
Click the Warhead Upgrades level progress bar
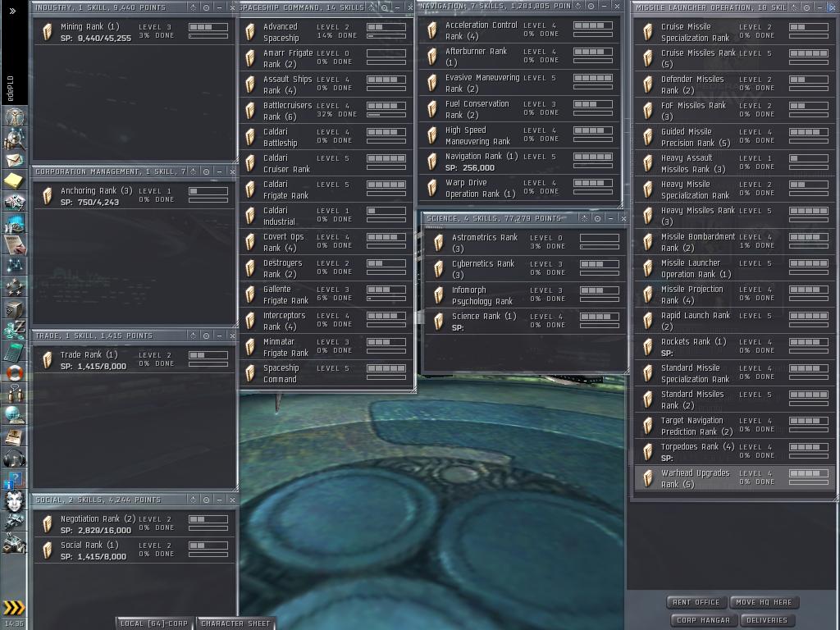[x=809, y=473]
